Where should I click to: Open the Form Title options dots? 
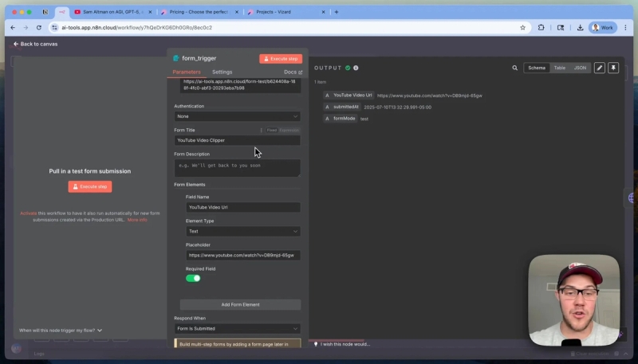tap(262, 130)
